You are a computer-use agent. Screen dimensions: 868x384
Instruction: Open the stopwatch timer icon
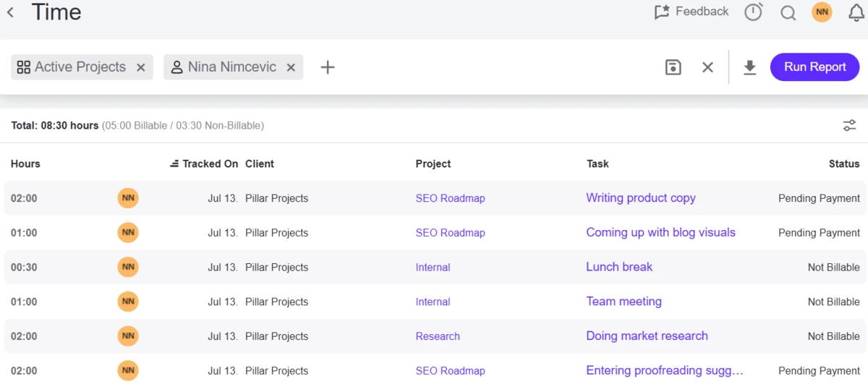point(754,12)
